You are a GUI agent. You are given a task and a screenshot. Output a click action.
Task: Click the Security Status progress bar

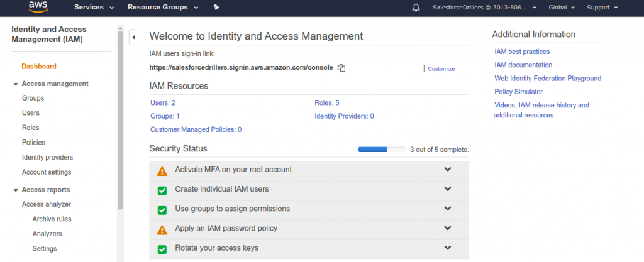pos(382,150)
